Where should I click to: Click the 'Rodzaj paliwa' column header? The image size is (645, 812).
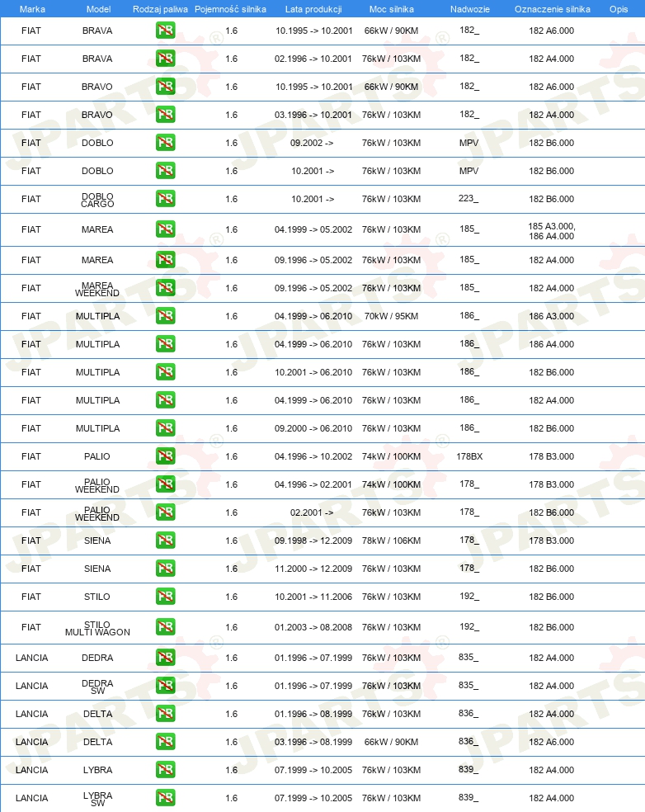click(x=160, y=9)
